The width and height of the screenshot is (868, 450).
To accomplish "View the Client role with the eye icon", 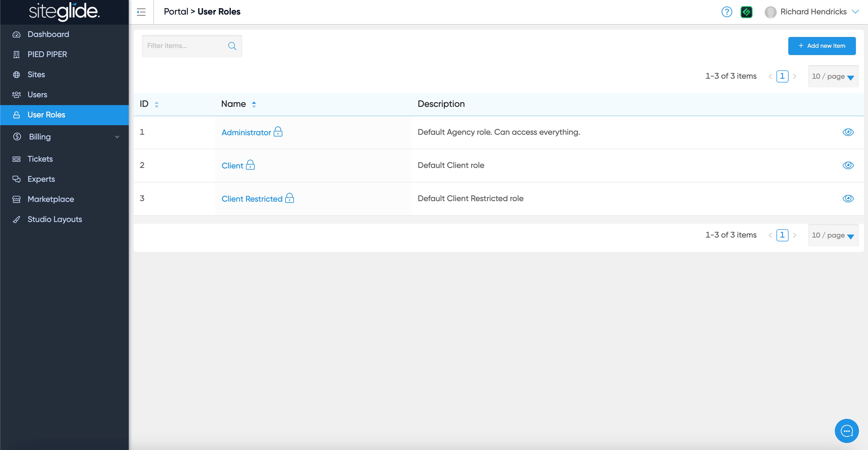I will (x=848, y=165).
